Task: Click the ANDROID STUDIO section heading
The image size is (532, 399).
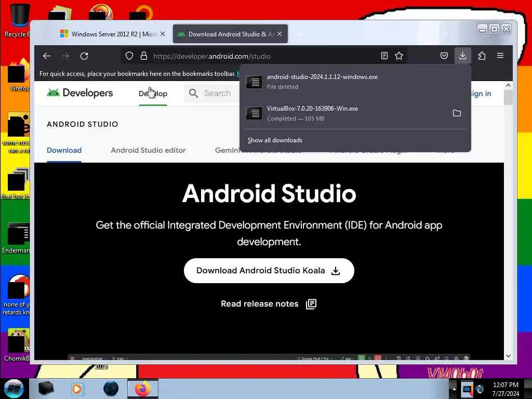Action: [83, 124]
